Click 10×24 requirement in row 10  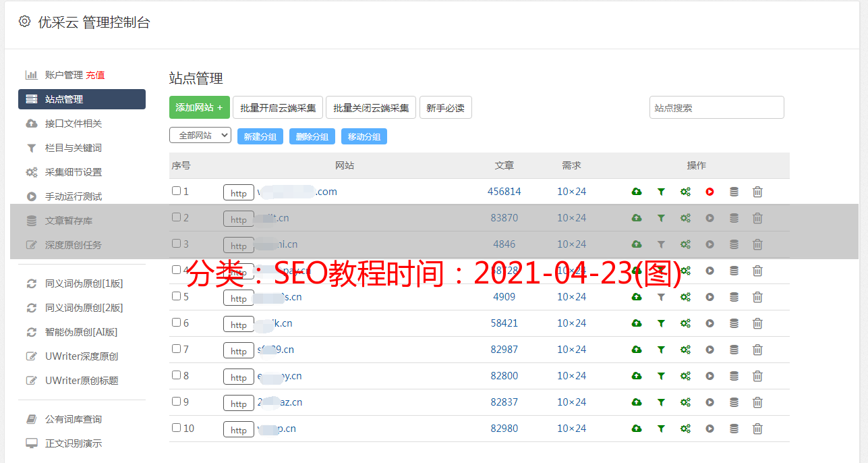click(572, 429)
